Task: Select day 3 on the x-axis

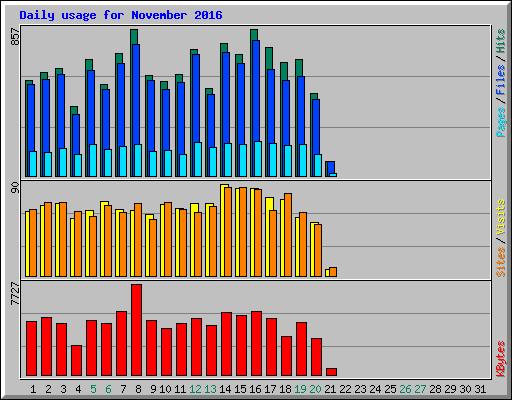Action: coord(63,389)
